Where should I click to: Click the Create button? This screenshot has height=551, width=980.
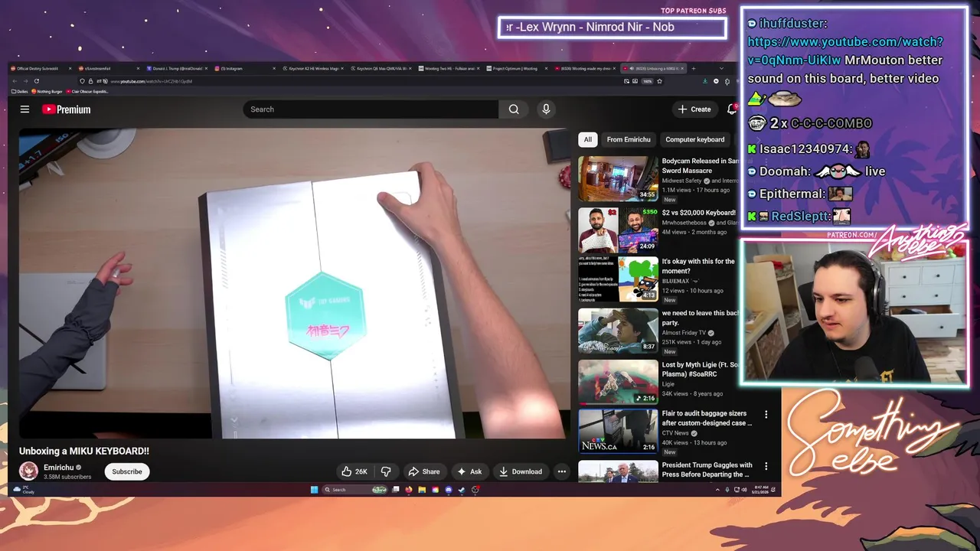694,109
